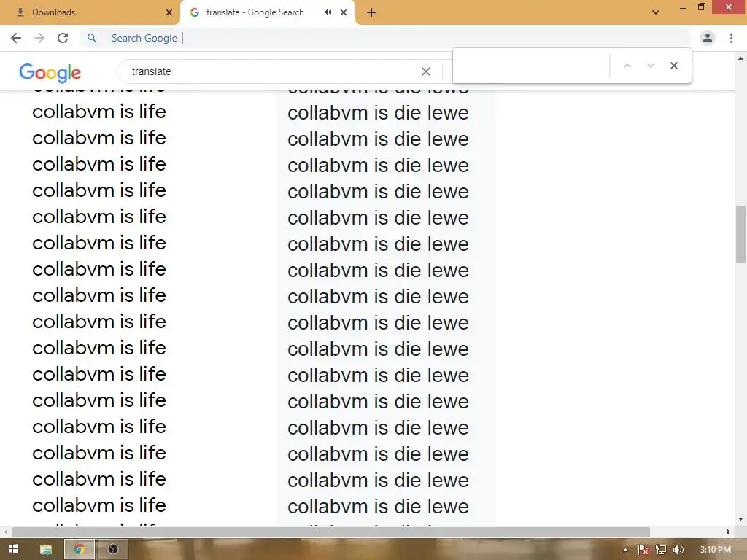Clear the Google search box text
The image size is (747, 560).
[426, 71]
